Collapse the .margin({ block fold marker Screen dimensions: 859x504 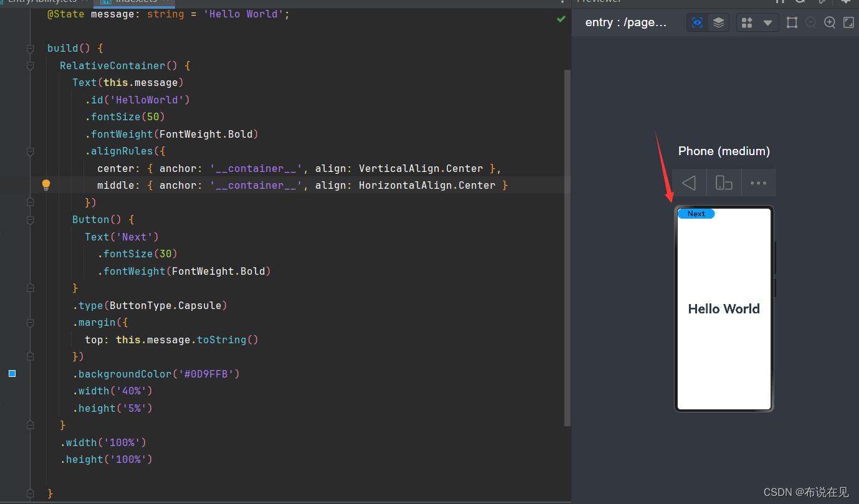point(30,323)
